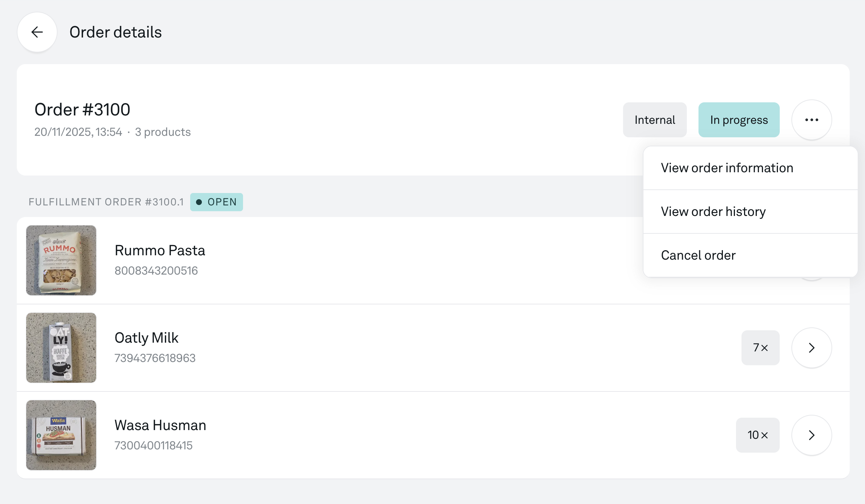Choose Cancel order from menu
The width and height of the screenshot is (865, 504).
698,255
